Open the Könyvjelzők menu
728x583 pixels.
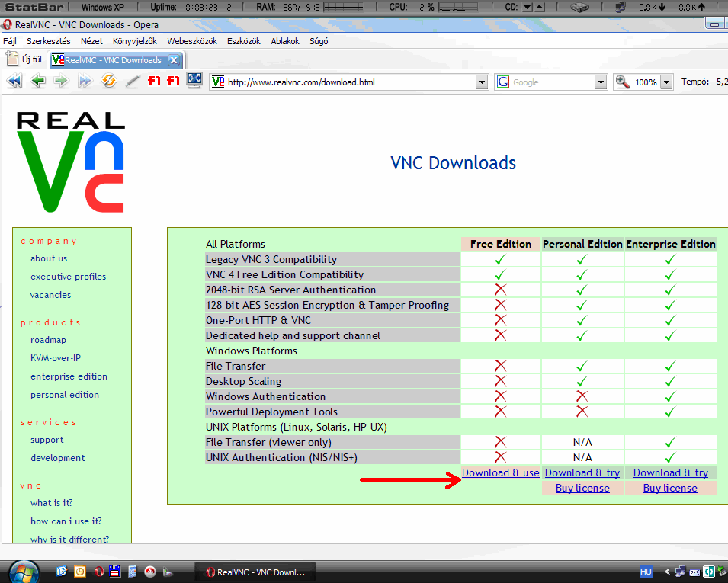(135, 41)
